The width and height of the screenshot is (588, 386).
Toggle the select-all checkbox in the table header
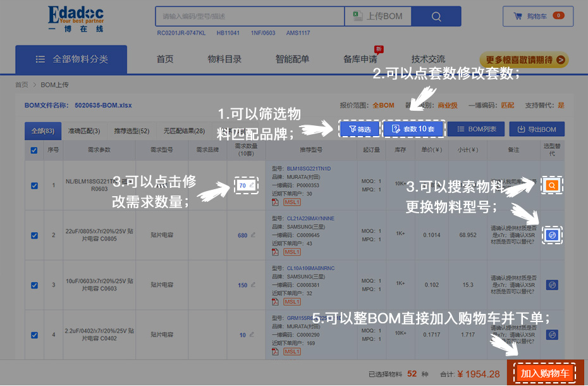pos(34,150)
